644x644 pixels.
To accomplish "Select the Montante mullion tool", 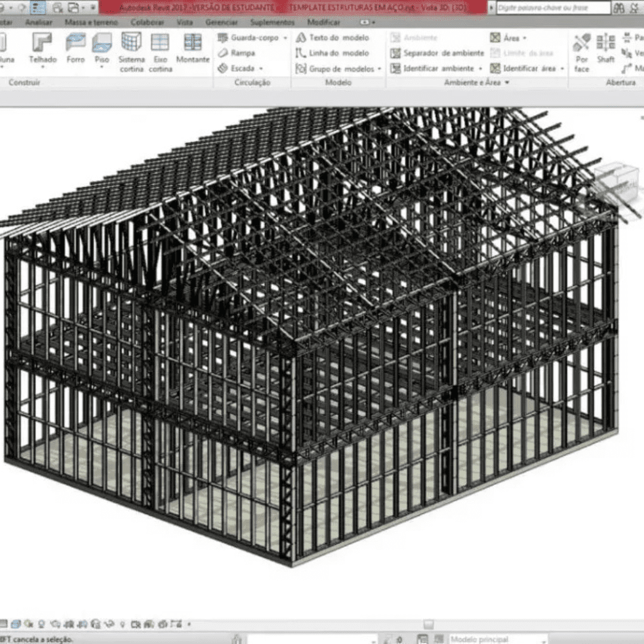I will point(193,48).
